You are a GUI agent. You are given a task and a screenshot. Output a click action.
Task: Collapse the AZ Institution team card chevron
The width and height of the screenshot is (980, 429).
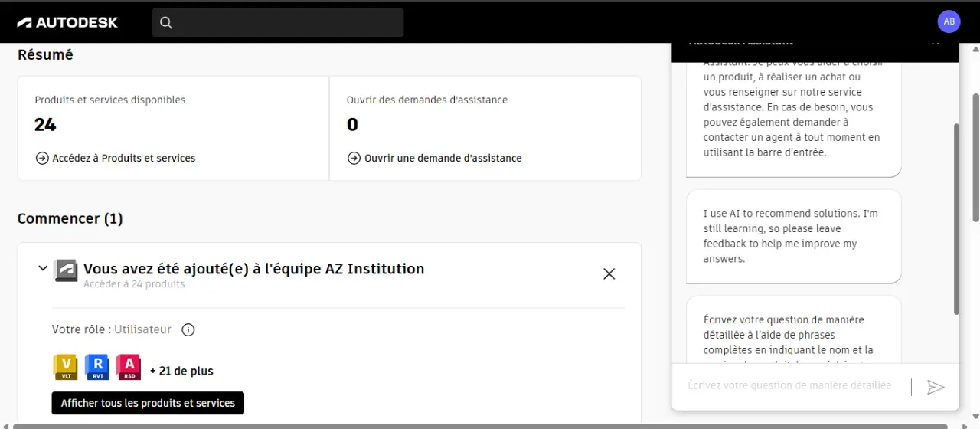(43, 268)
